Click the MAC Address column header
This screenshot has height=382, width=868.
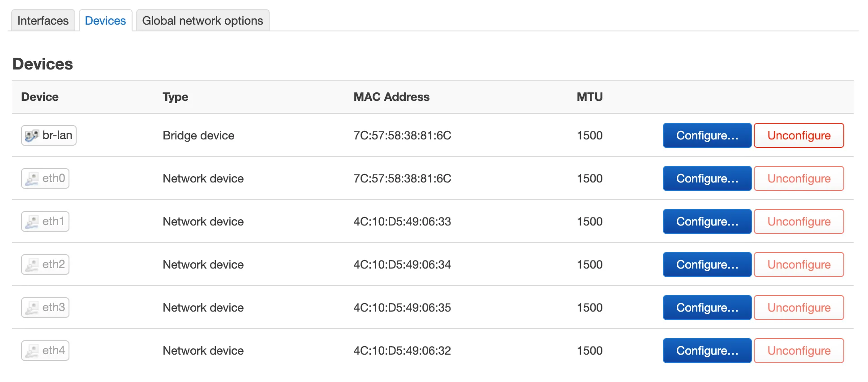pyautogui.click(x=391, y=97)
